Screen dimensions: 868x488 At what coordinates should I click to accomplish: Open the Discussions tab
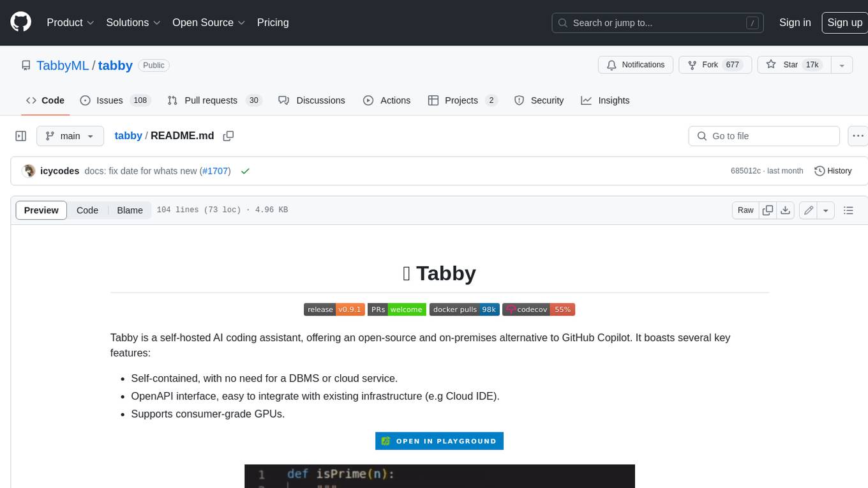pyautogui.click(x=312, y=100)
